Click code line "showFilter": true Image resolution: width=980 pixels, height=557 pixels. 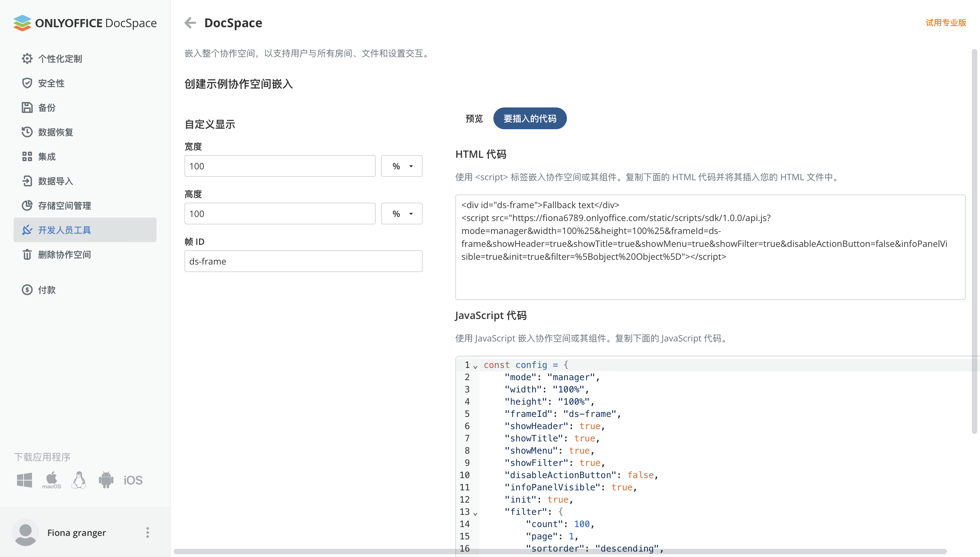click(x=554, y=463)
